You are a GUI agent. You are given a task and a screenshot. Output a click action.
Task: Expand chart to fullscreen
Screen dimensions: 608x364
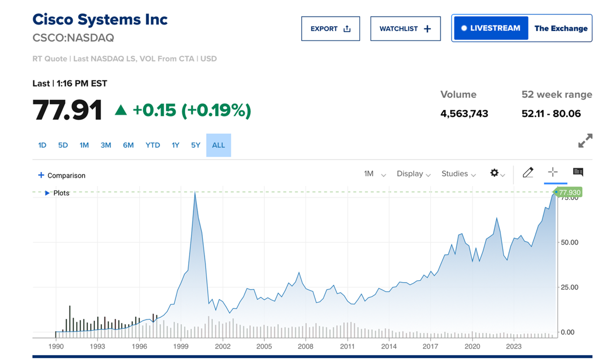[x=585, y=141]
